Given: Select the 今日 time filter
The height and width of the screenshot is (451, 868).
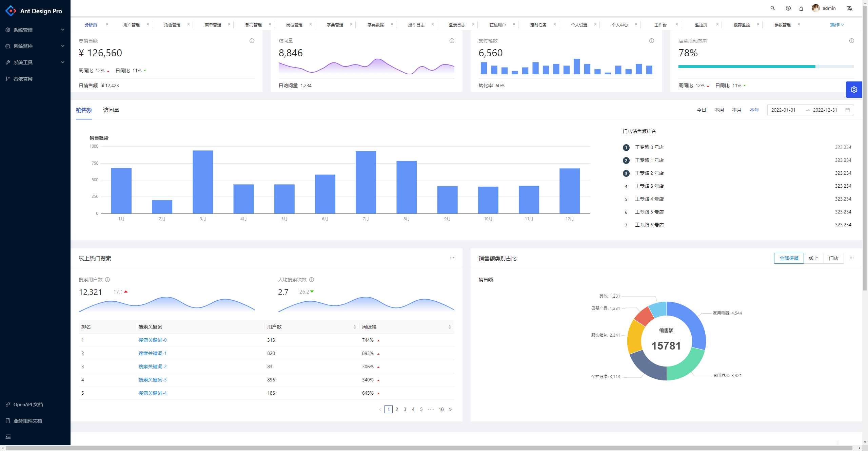Looking at the screenshot, I should pyautogui.click(x=702, y=110).
